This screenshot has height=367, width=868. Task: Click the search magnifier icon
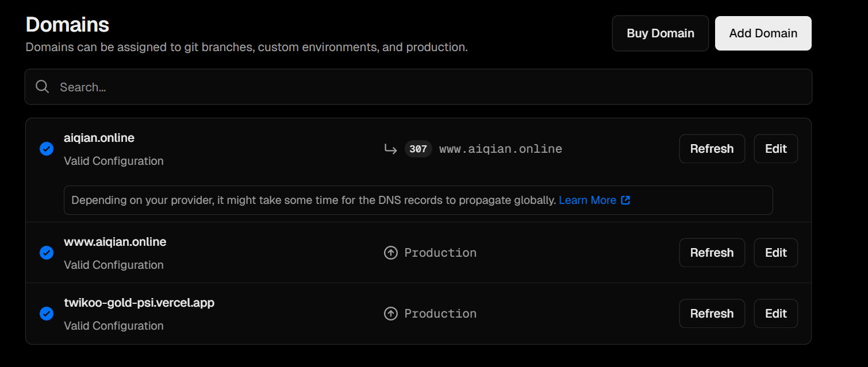[x=42, y=87]
